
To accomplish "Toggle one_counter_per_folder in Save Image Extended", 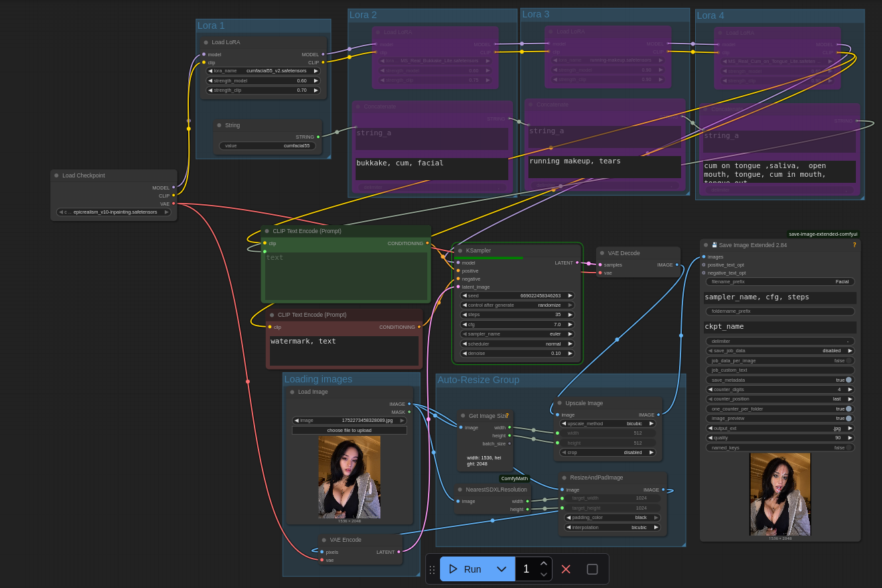I will tap(849, 409).
